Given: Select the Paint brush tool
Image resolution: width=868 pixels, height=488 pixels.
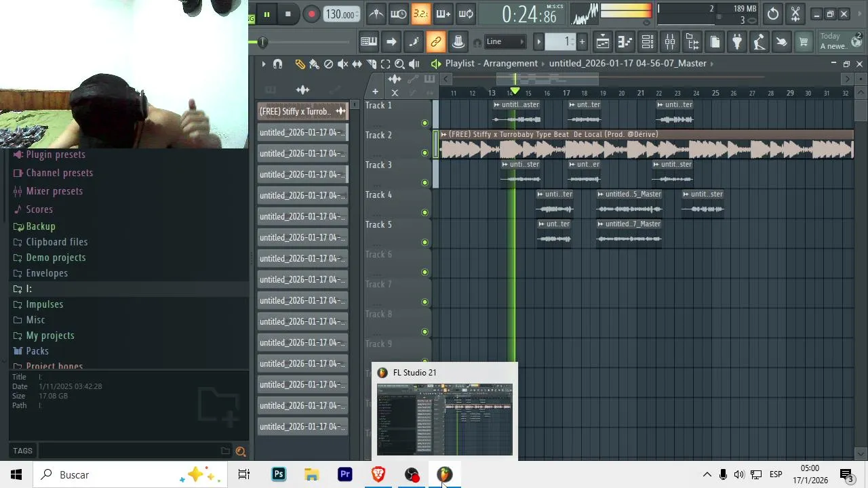Looking at the screenshot, I should (314, 64).
